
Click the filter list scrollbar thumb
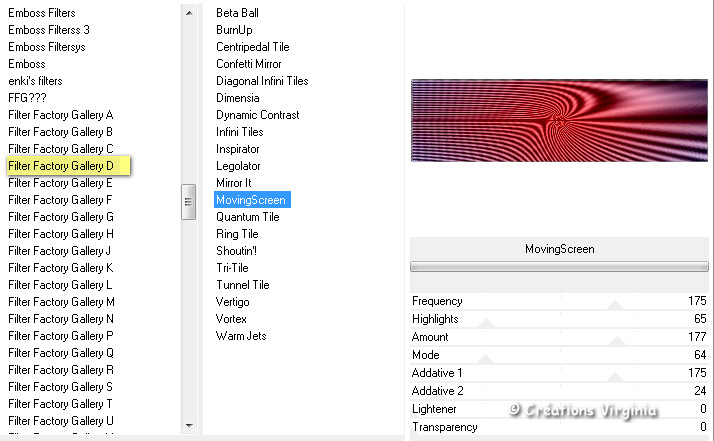pyautogui.click(x=189, y=202)
